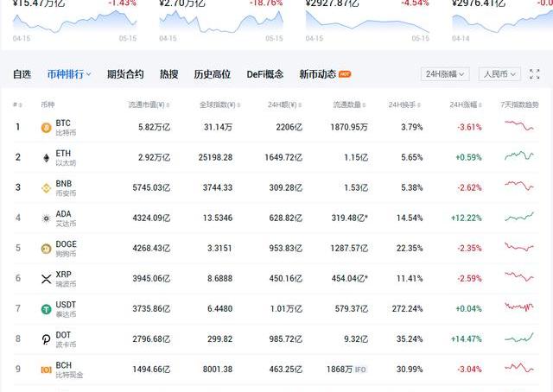Screen dimensions: 553x392
Task: Switch to the 期货合约 tab
Action: coord(125,74)
